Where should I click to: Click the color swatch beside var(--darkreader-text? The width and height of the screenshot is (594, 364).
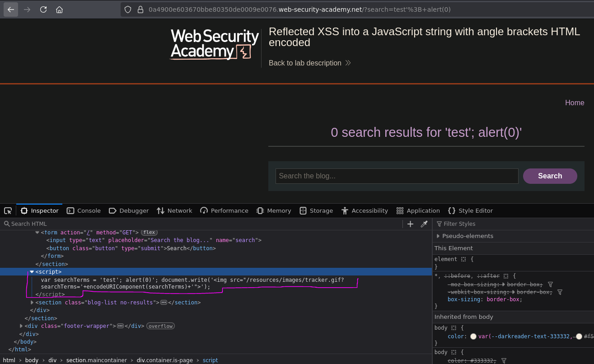473,336
